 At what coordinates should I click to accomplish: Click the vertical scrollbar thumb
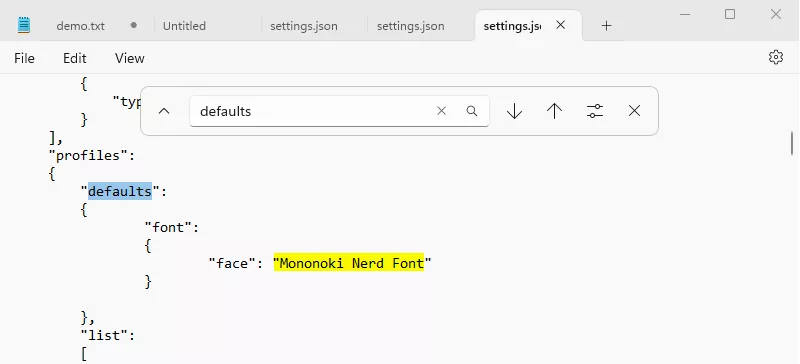[x=792, y=143]
